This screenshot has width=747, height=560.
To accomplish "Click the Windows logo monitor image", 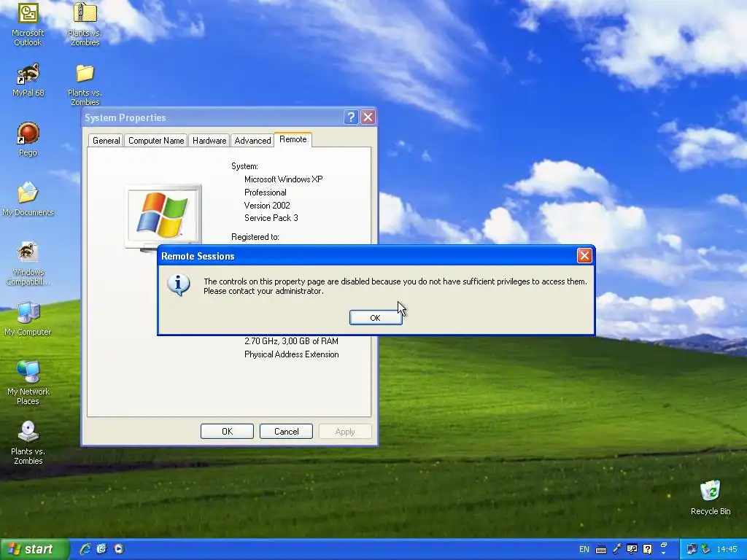I will 163,216.
